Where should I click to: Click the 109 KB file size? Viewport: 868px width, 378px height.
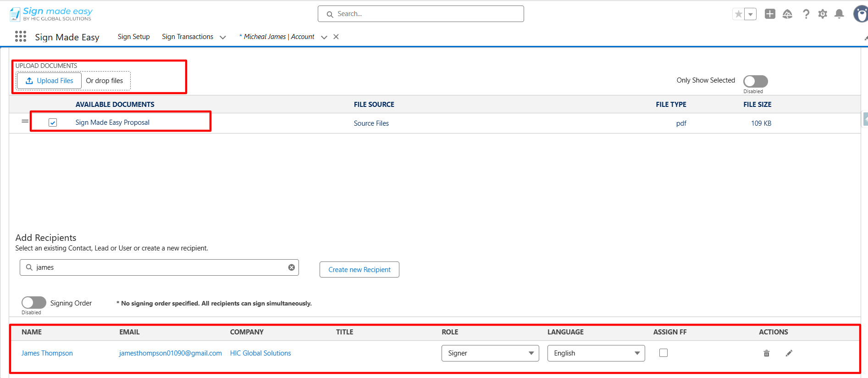(761, 123)
